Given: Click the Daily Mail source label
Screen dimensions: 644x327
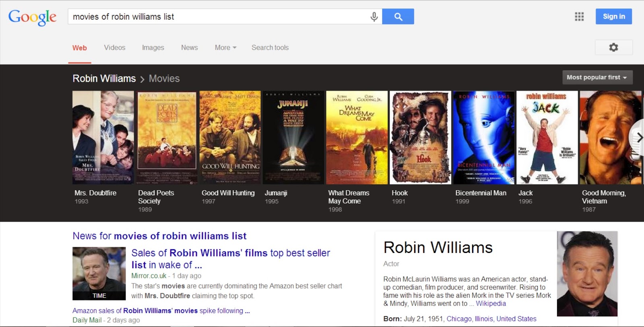Looking at the screenshot, I should 87,320.
